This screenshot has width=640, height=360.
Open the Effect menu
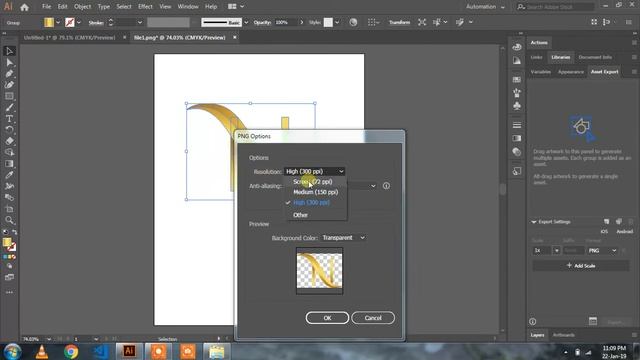point(145,7)
